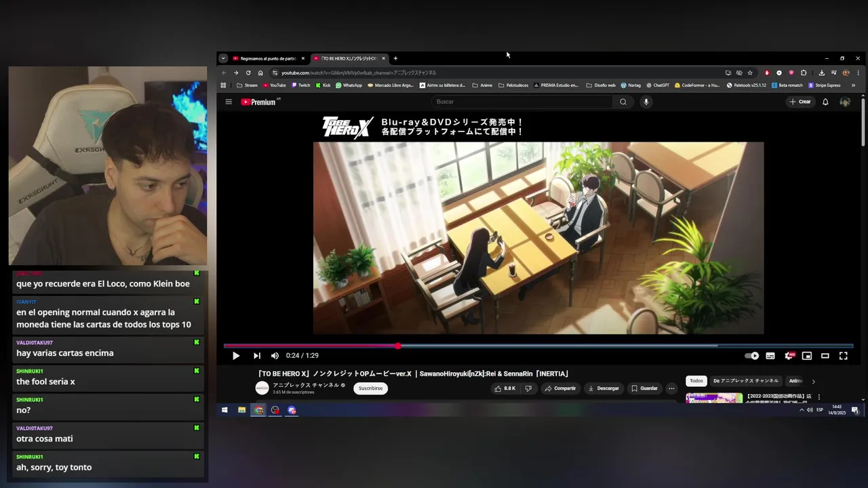Go forward in the browser

[236, 73]
